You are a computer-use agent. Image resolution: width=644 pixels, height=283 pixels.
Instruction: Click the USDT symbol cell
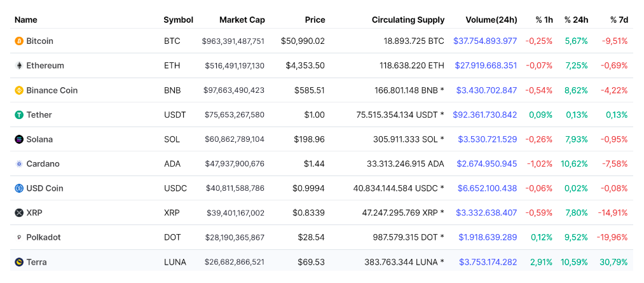175,114
